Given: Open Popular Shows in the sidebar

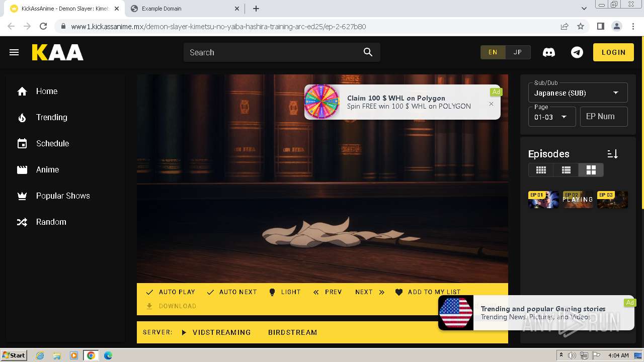Looking at the screenshot, I should point(65,196).
